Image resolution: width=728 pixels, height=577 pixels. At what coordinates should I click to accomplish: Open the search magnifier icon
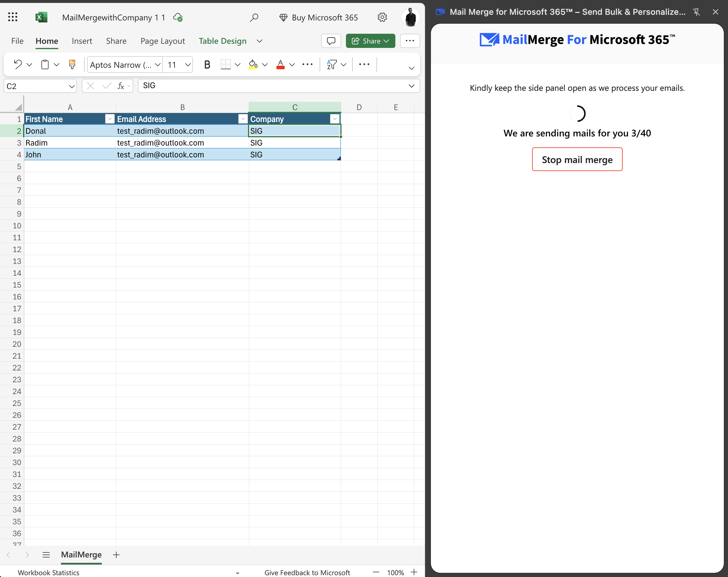point(254,17)
